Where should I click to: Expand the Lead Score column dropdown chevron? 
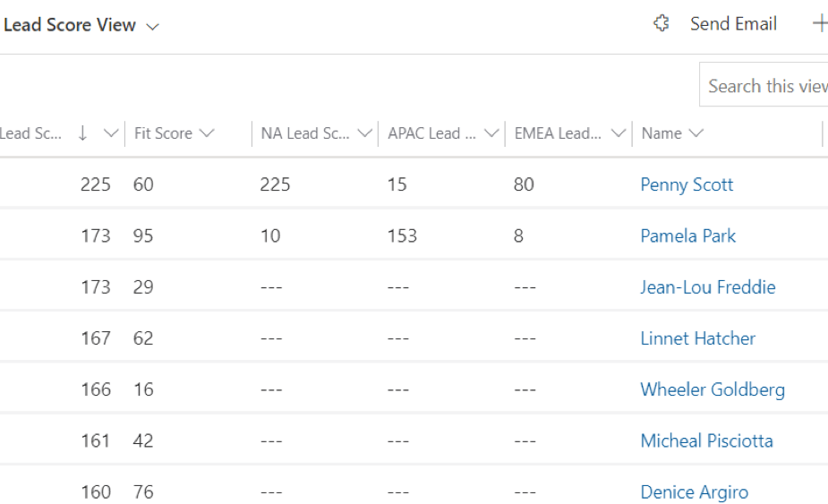(110, 133)
